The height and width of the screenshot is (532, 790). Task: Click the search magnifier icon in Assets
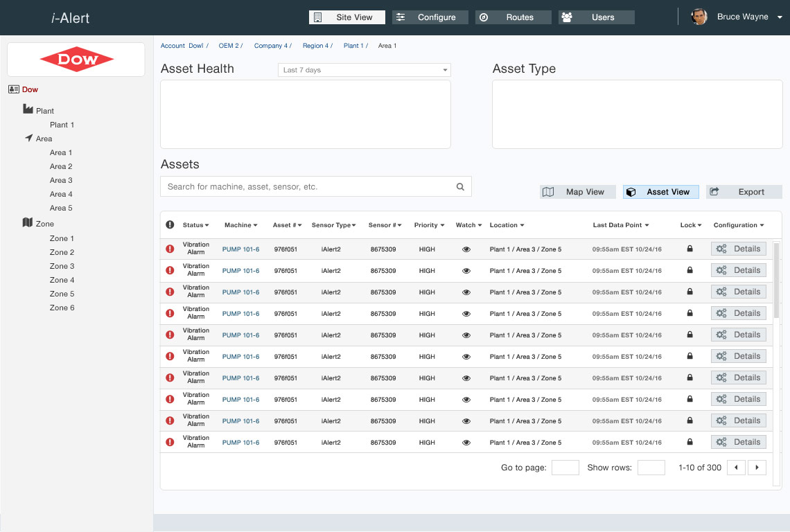(x=460, y=187)
